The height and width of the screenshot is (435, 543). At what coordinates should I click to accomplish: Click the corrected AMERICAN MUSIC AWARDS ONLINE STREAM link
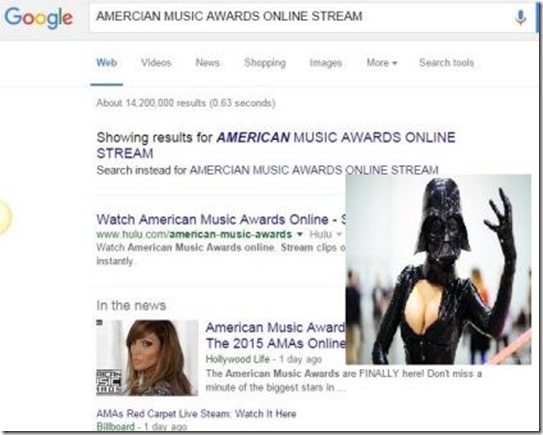(x=276, y=145)
